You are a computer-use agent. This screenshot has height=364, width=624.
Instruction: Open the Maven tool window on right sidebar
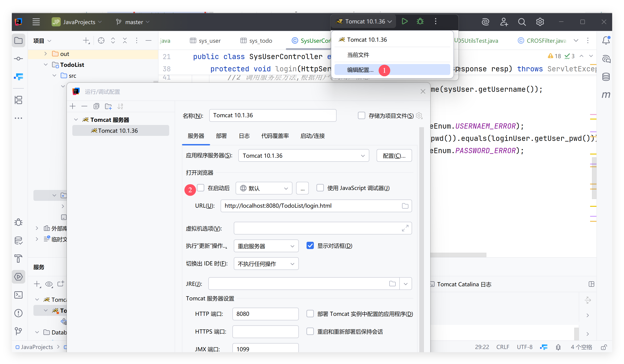pos(606,95)
